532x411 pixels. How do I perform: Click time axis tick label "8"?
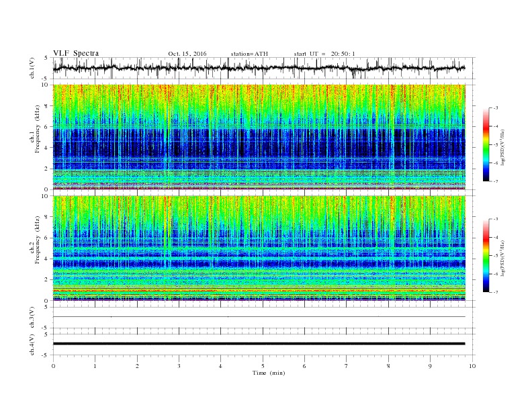388,366
